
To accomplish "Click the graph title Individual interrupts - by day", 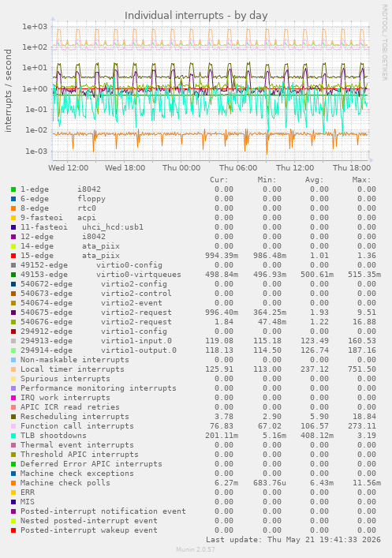I will click(196, 16).
